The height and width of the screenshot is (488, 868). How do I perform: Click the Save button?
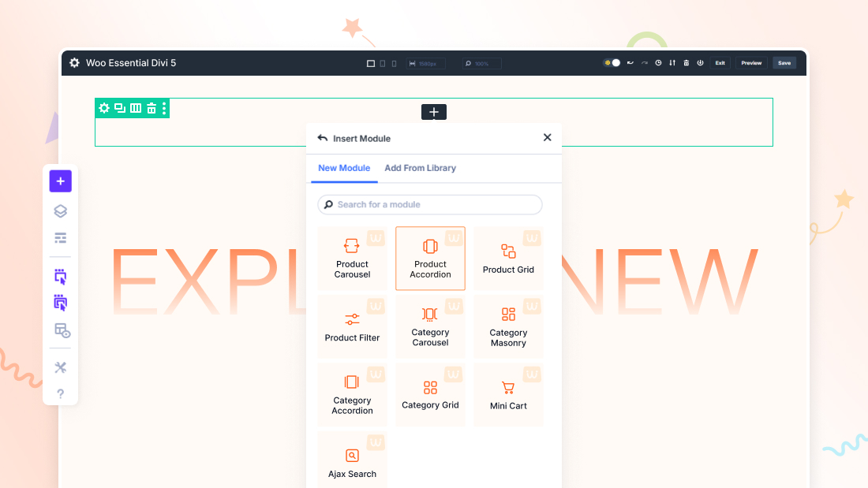[784, 62]
